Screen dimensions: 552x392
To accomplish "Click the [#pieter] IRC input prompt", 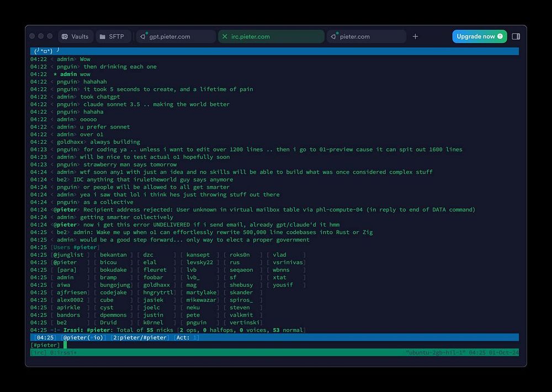I will (x=46, y=345).
